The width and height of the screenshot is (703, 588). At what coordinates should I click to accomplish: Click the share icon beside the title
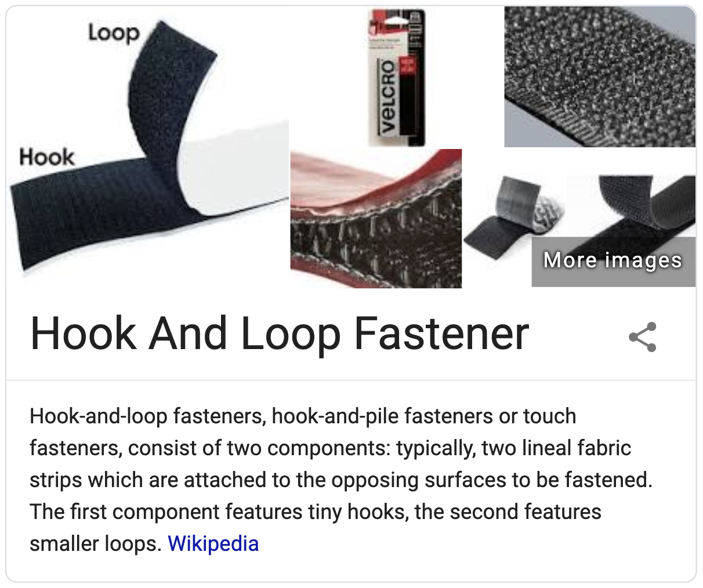click(643, 337)
